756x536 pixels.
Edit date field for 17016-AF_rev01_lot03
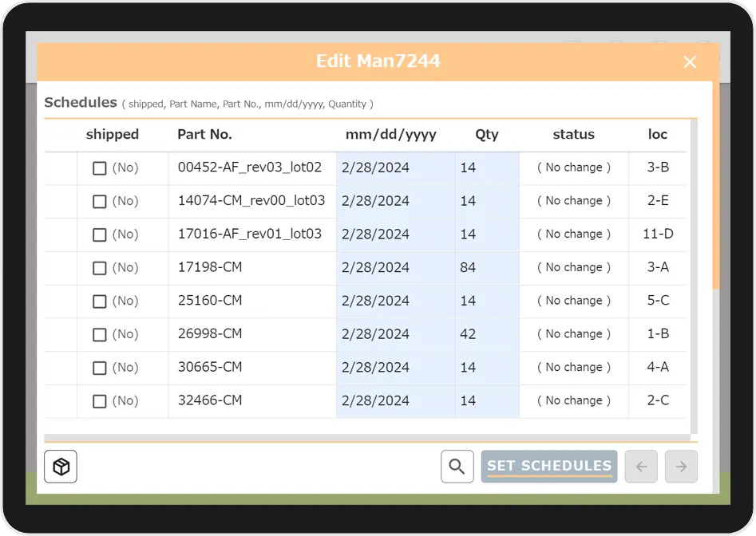point(395,235)
